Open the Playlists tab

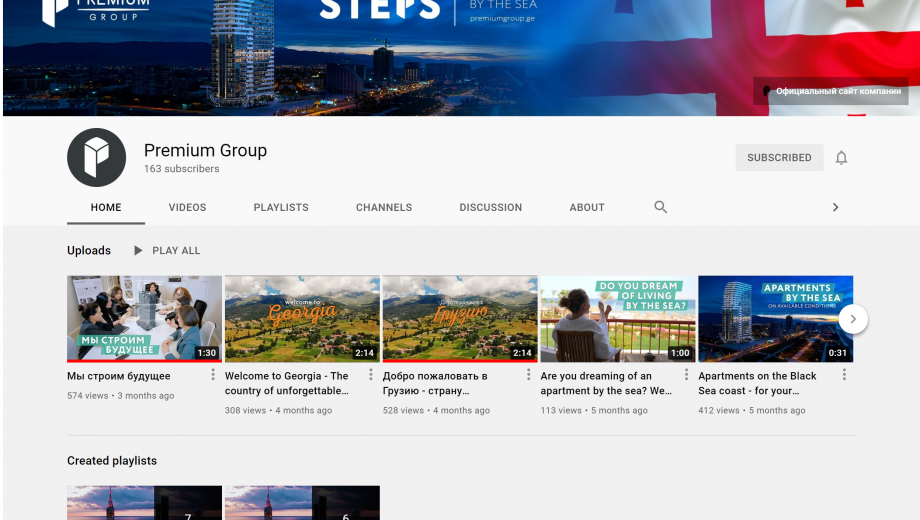pos(281,208)
